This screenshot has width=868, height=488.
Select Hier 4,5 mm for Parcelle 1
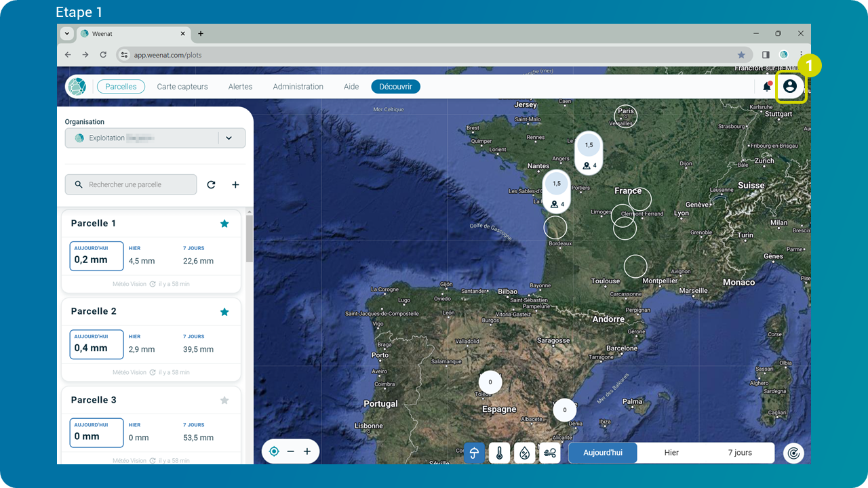pos(142,256)
